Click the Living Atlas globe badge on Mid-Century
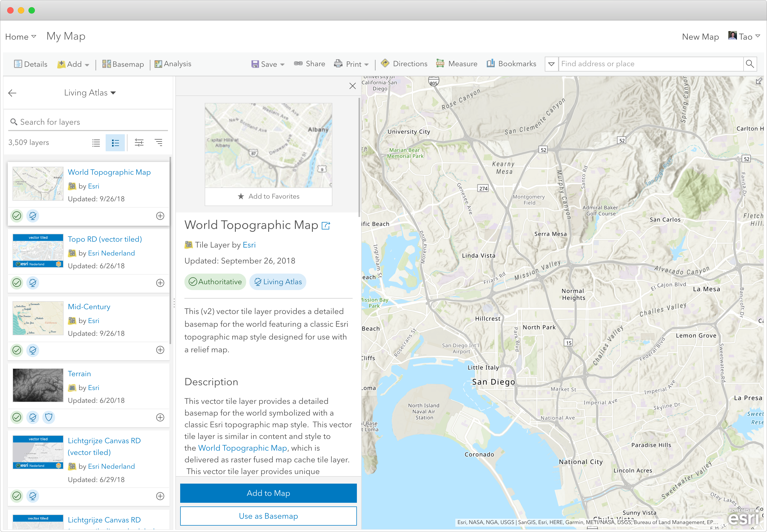767x532 pixels. 33,350
